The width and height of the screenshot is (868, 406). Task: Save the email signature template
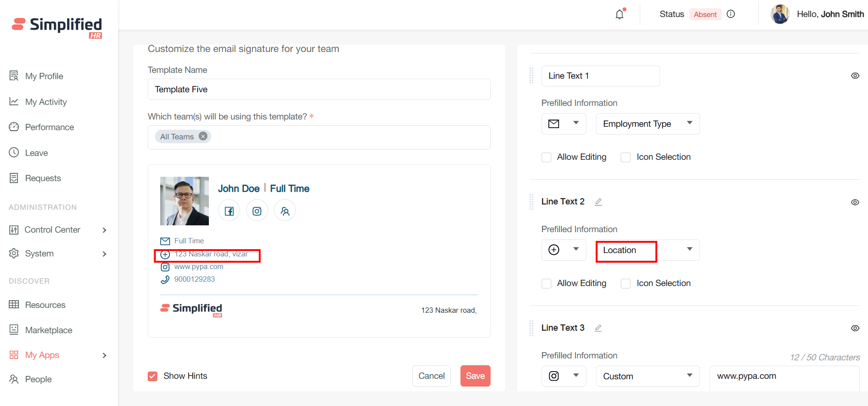point(475,376)
